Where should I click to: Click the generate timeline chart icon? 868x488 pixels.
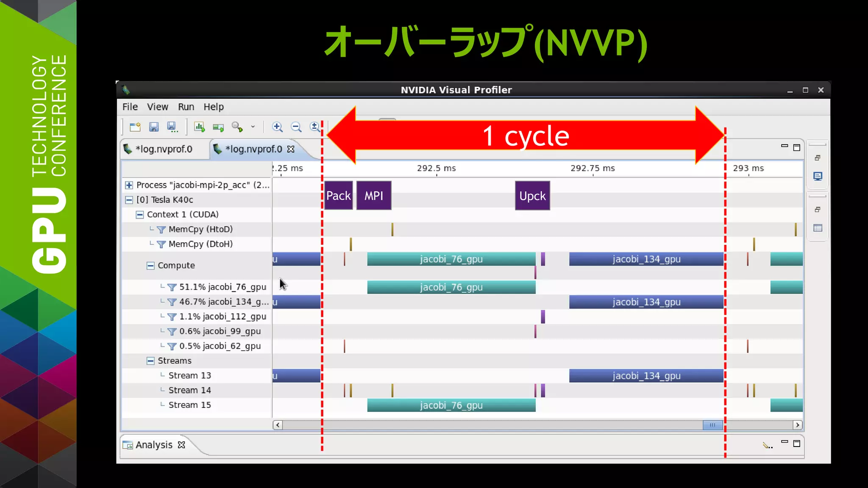(199, 127)
